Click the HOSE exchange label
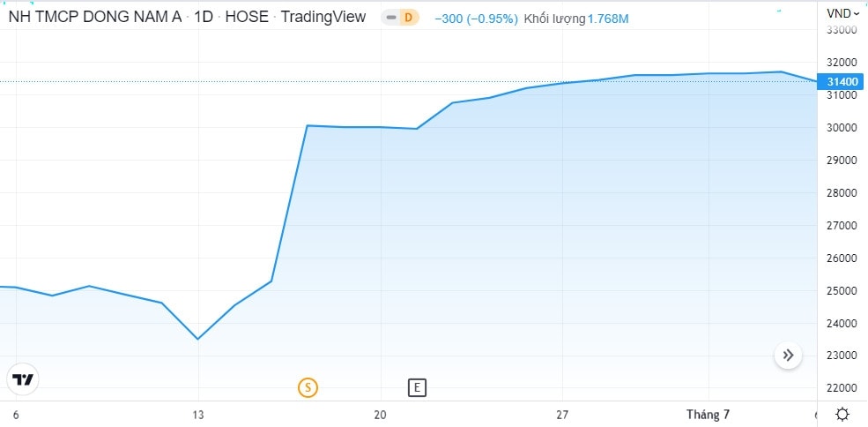 coord(247,17)
